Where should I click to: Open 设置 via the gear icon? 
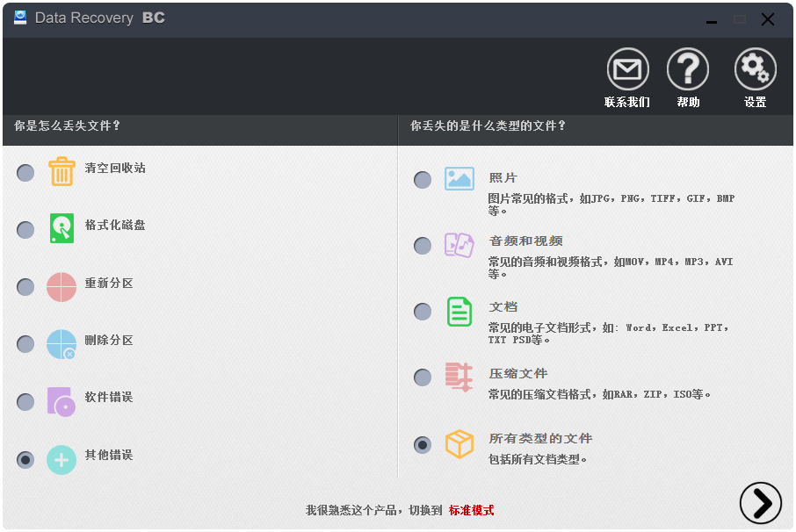click(754, 68)
